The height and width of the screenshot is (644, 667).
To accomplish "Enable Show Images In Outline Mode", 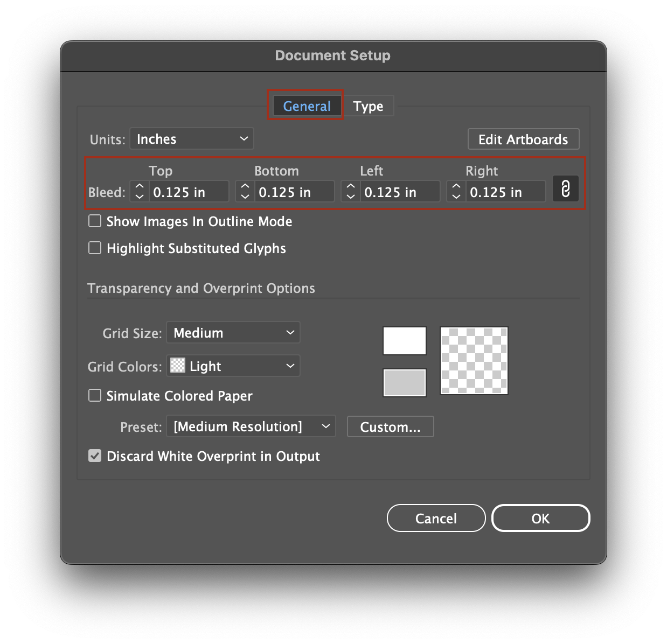I will point(95,221).
